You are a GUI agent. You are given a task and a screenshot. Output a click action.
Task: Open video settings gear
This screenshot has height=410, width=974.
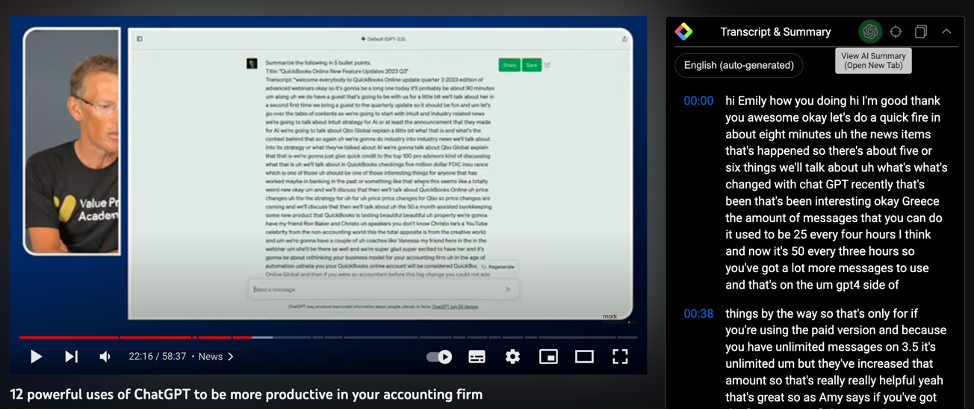(x=512, y=357)
